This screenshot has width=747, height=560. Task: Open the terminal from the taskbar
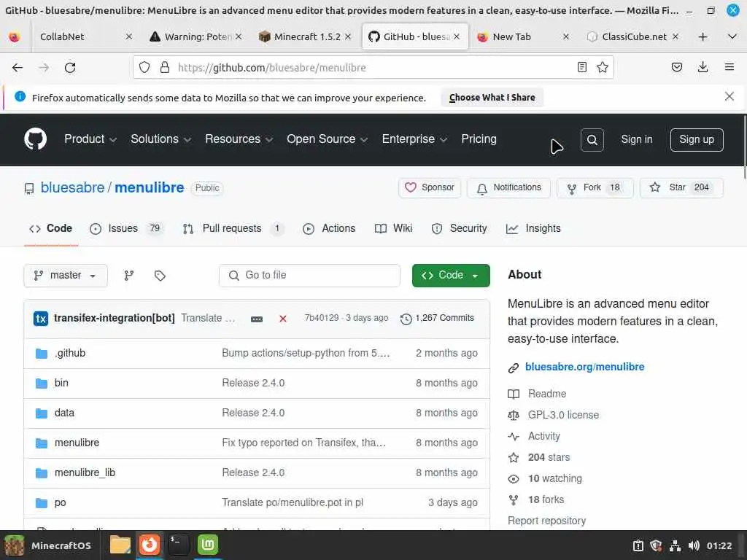point(179,545)
